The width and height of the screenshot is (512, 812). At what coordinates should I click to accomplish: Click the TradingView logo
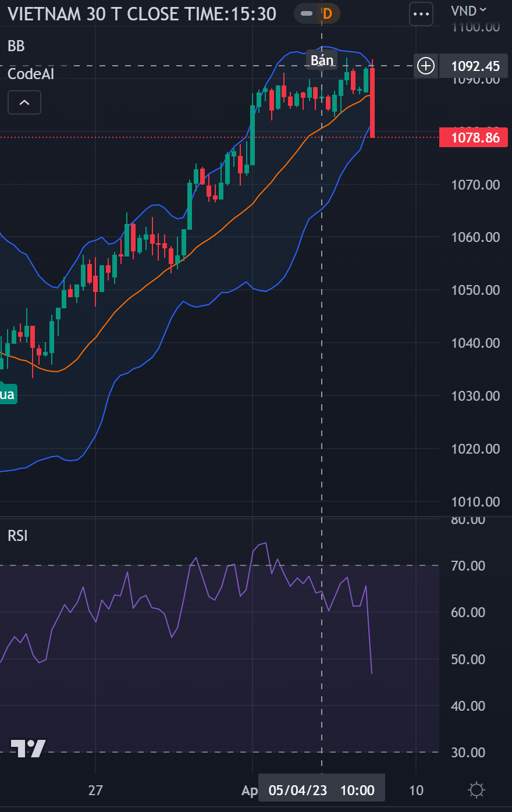tap(28, 748)
